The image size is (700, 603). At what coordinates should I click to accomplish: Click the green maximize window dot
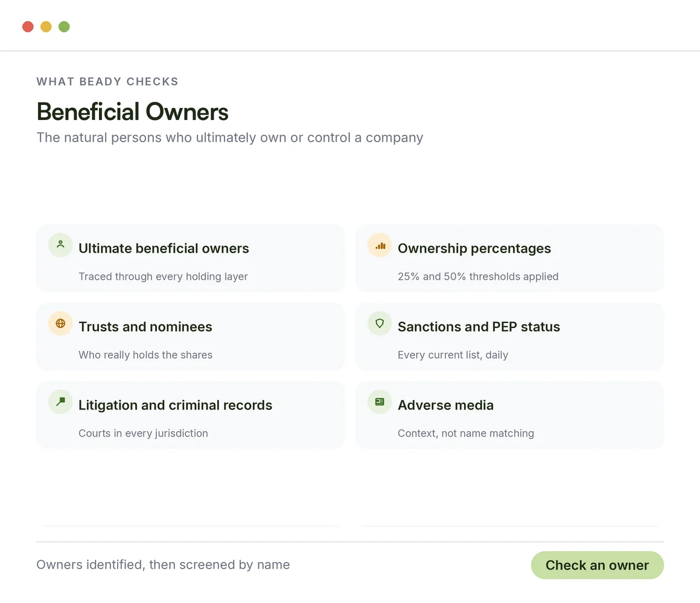point(65,27)
